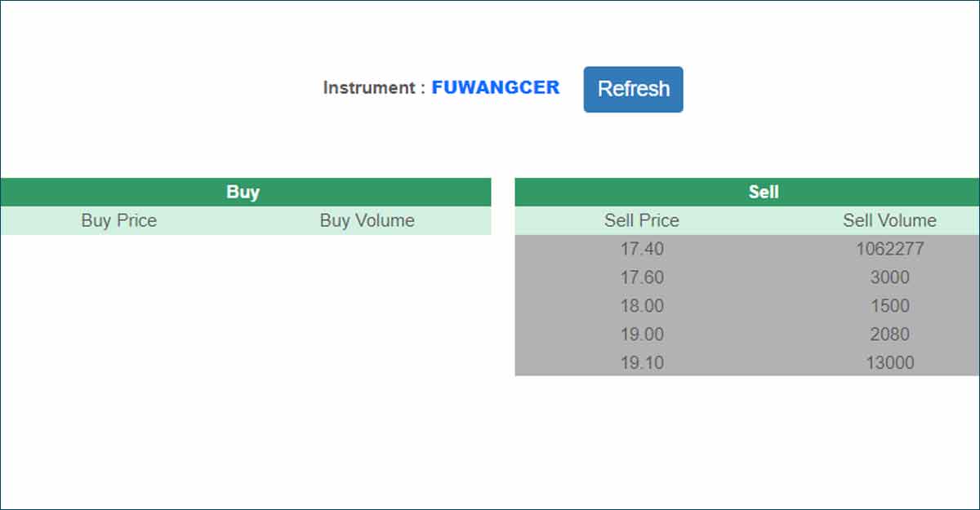The width and height of the screenshot is (980, 510).
Task: Select sell price 17.40
Action: point(641,249)
